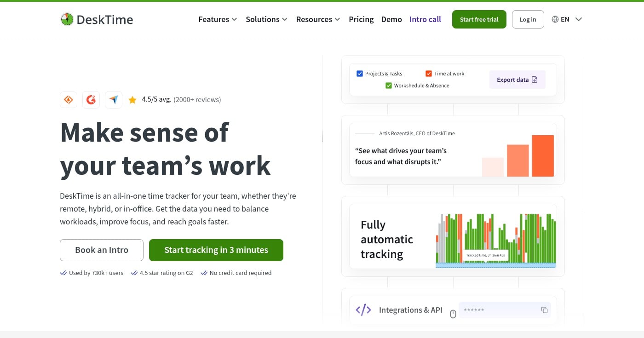The image size is (644, 338).
Task: Click the (2000+ reviews) text
Action: tap(197, 99)
